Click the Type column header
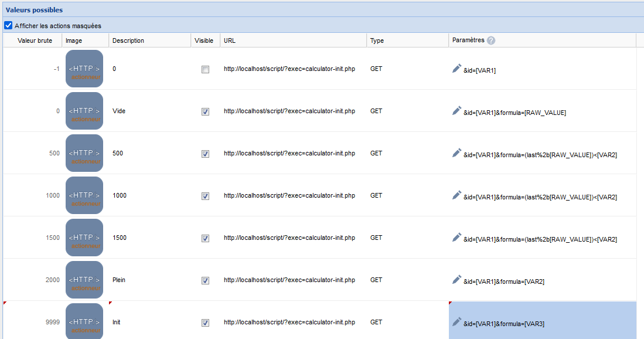Image resolution: width=644 pixels, height=339 pixels. click(x=377, y=40)
